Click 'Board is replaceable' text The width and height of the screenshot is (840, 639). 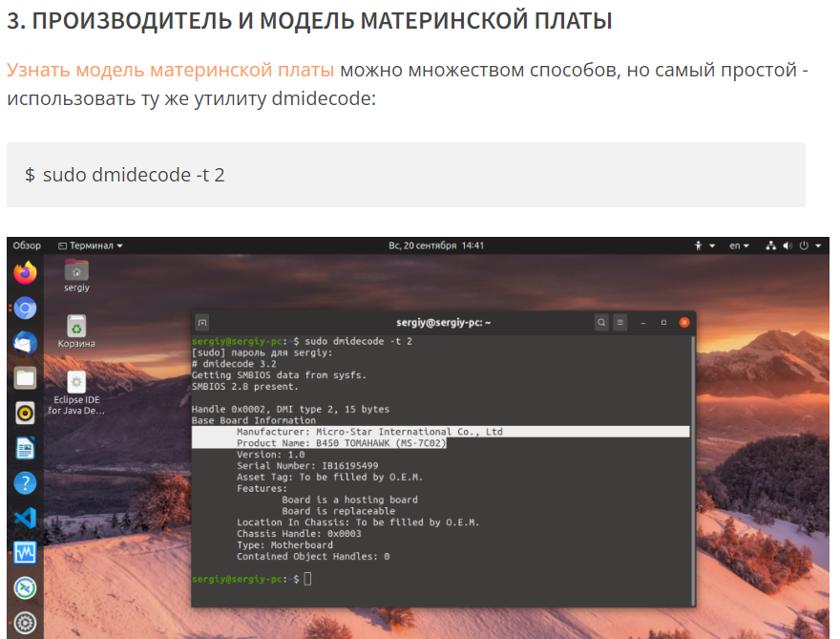(x=339, y=511)
